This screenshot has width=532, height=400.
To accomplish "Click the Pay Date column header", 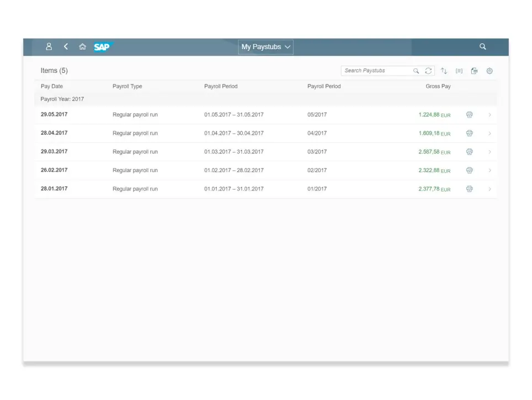I will point(52,86).
